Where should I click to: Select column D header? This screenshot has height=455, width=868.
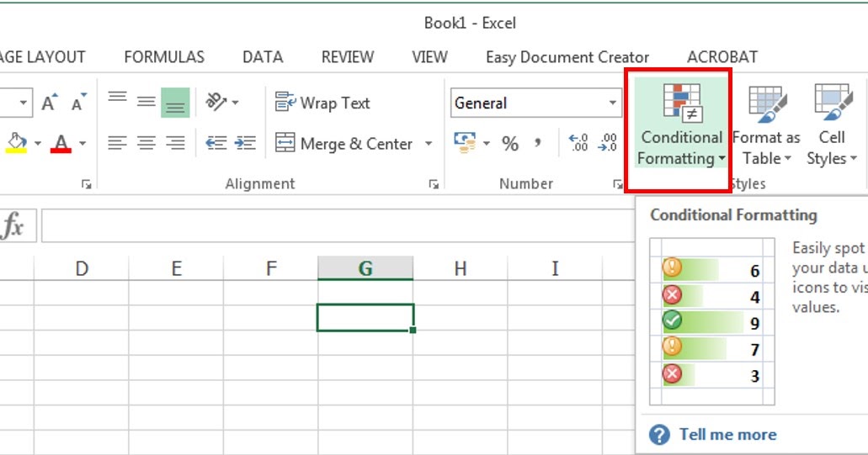click(82, 268)
